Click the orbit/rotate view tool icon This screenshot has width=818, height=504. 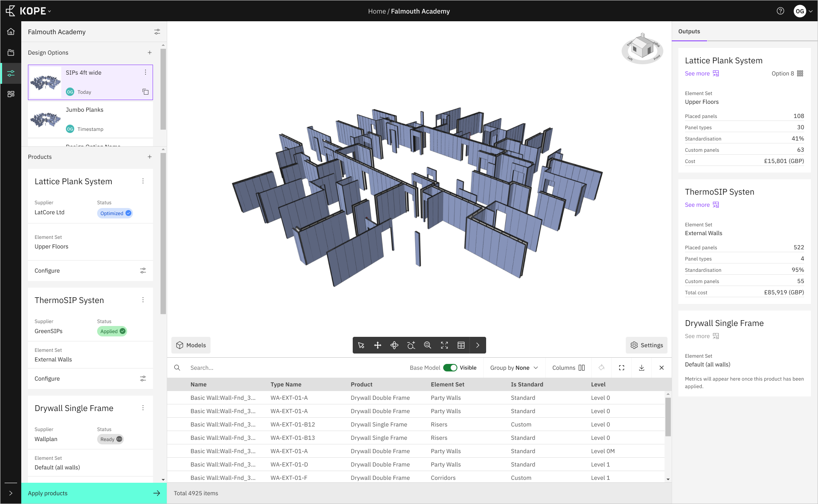tap(394, 345)
